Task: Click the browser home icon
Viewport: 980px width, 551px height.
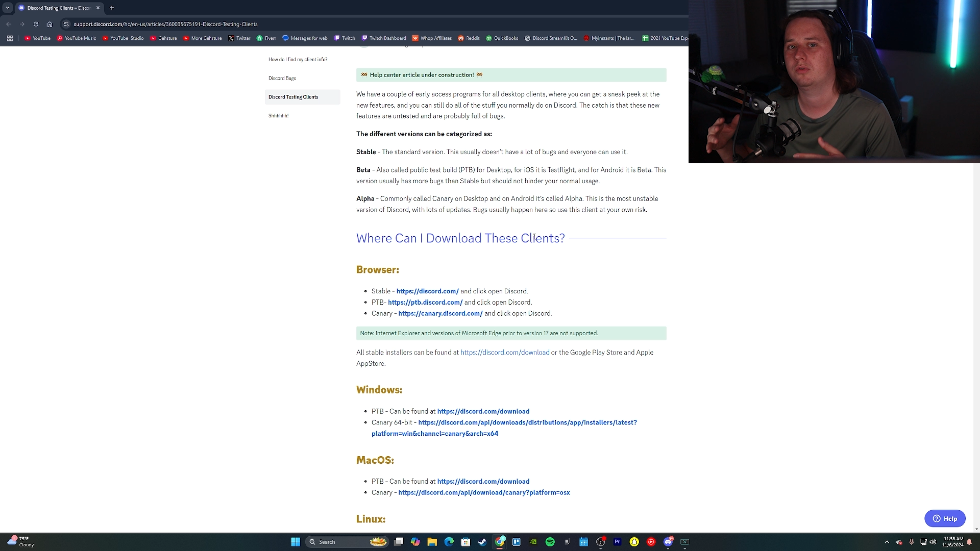Action: 50,24
